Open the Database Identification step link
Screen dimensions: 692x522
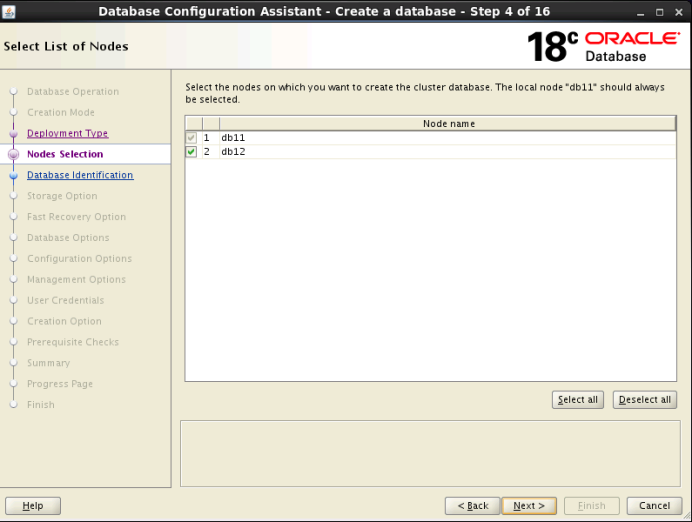80,175
